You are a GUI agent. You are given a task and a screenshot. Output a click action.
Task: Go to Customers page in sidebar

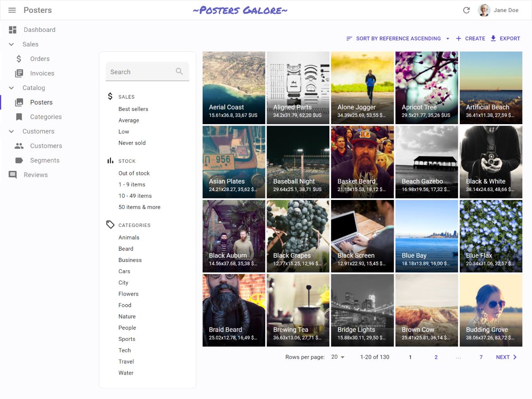click(46, 146)
